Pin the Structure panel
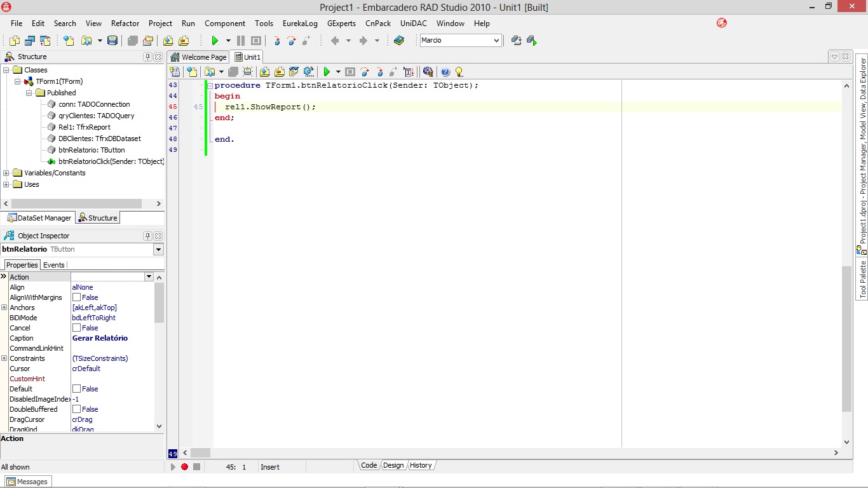The image size is (868, 488). [x=147, y=57]
